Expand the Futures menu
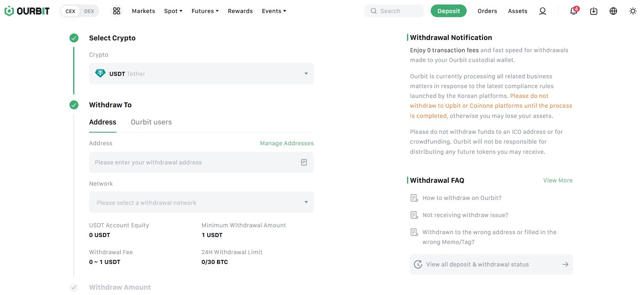 205,11
